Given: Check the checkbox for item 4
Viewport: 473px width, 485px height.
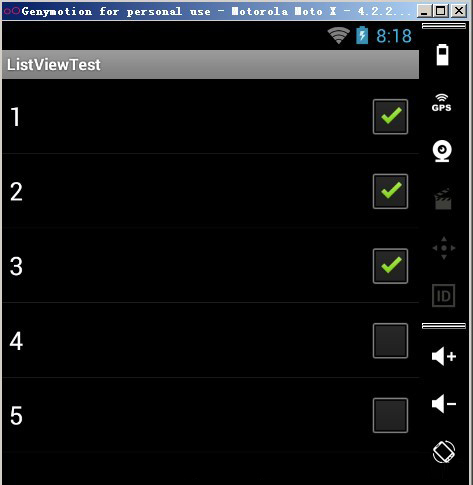Looking at the screenshot, I should 390,341.
